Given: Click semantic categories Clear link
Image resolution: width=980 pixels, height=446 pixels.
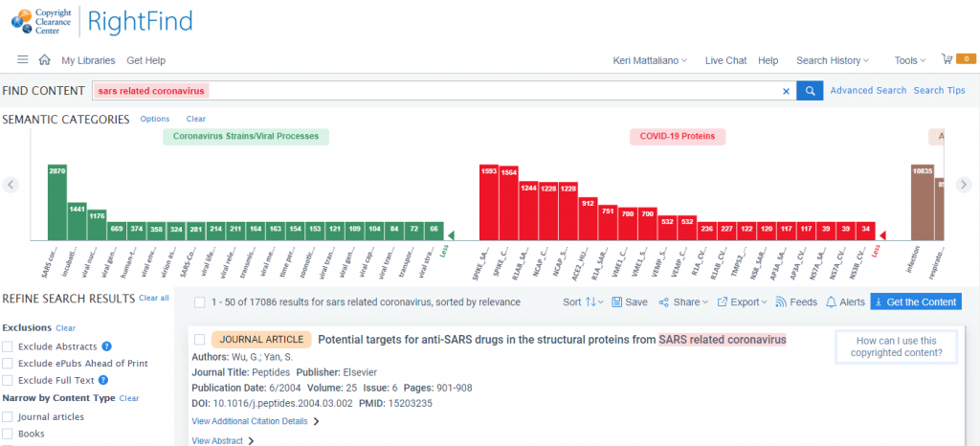Looking at the screenshot, I should point(195,119).
